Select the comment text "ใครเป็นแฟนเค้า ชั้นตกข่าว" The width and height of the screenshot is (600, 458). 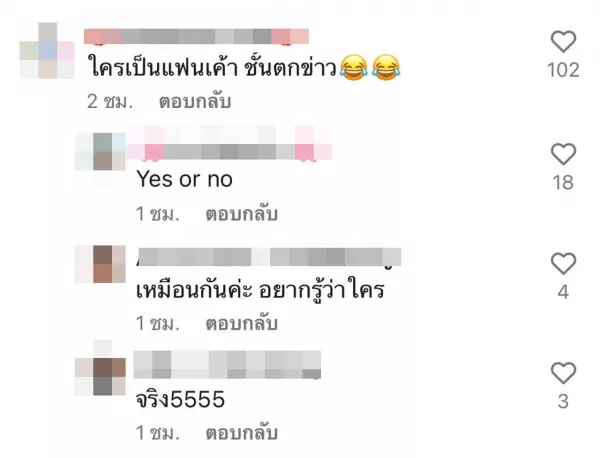click(212, 68)
